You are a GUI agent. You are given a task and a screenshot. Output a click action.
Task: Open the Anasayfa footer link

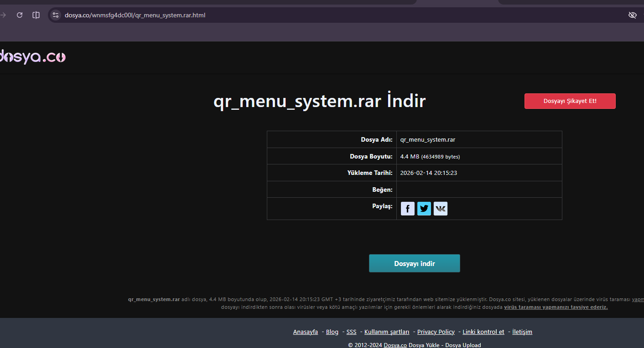point(306,332)
